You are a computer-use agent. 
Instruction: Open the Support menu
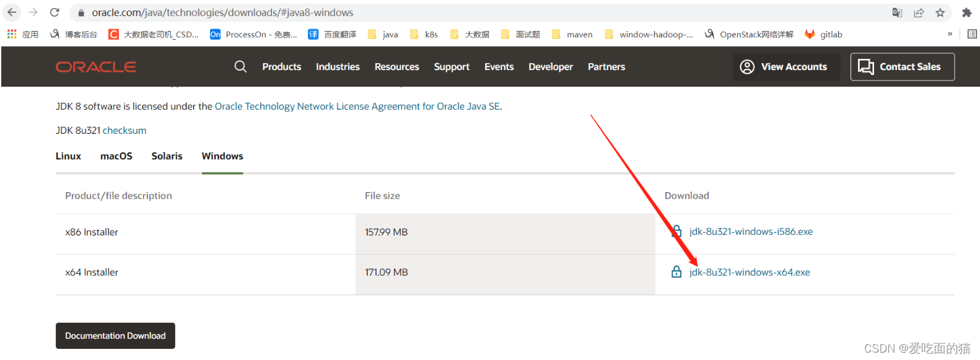click(452, 67)
